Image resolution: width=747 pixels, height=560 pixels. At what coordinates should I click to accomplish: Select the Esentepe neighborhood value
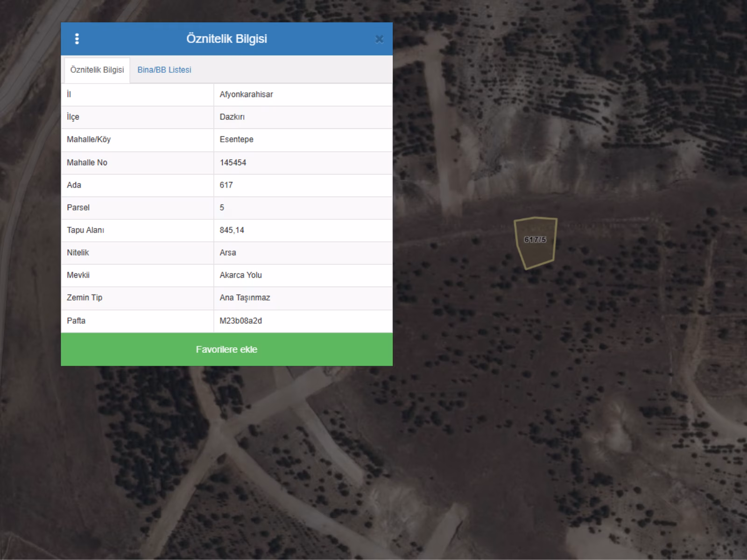point(236,140)
